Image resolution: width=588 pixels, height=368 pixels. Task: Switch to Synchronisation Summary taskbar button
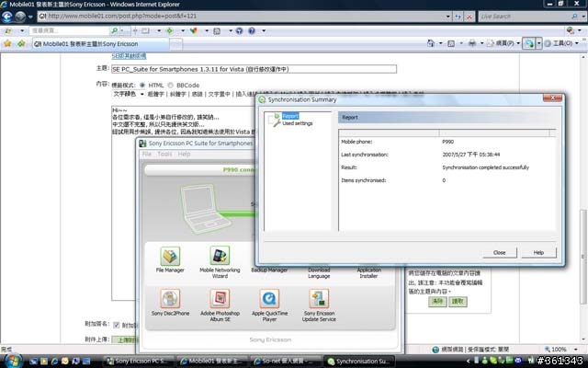pos(359,361)
